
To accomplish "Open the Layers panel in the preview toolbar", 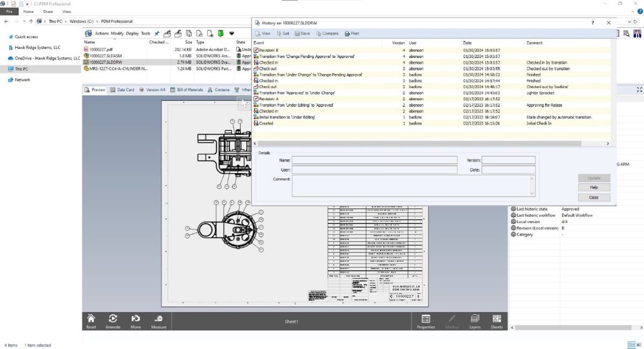I will [475, 321].
